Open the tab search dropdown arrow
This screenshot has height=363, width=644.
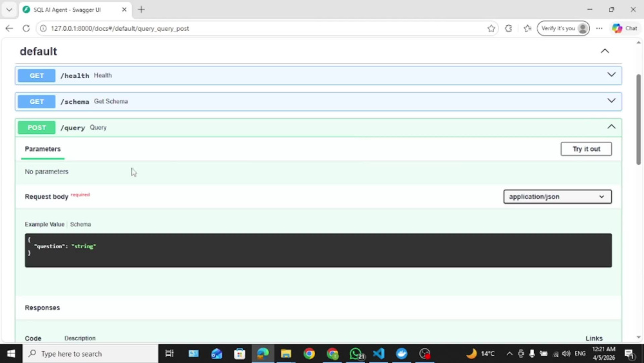[9, 10]
